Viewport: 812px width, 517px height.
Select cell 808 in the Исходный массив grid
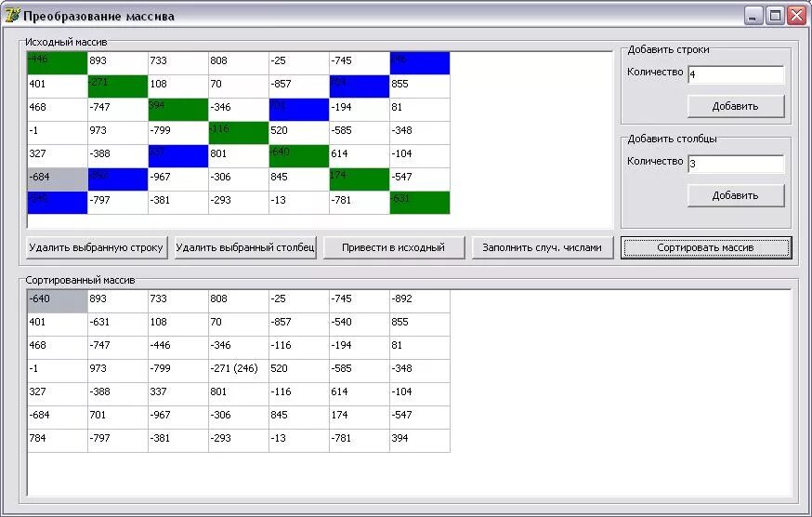[239, 62]
